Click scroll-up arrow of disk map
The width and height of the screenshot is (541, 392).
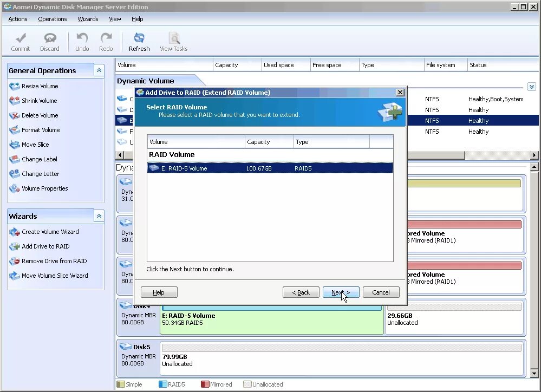pos(534,167)
